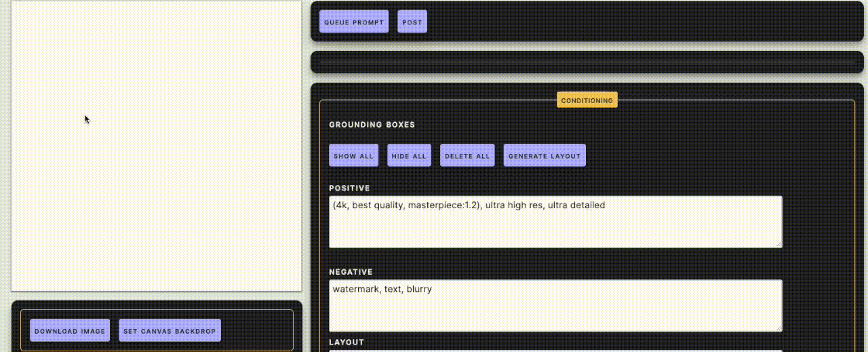Click the Positive text area resize handle
This screenshot has width=868, height=352.
point(778,243)
